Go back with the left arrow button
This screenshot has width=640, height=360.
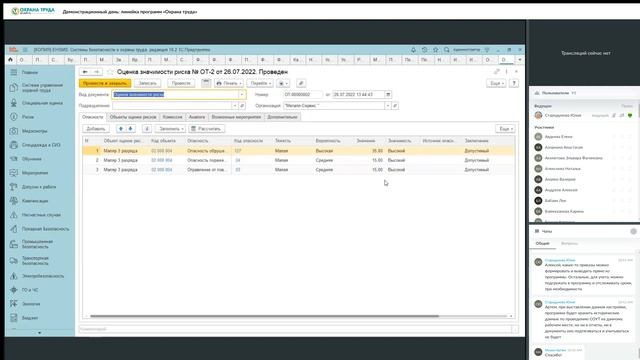(85, 72)
